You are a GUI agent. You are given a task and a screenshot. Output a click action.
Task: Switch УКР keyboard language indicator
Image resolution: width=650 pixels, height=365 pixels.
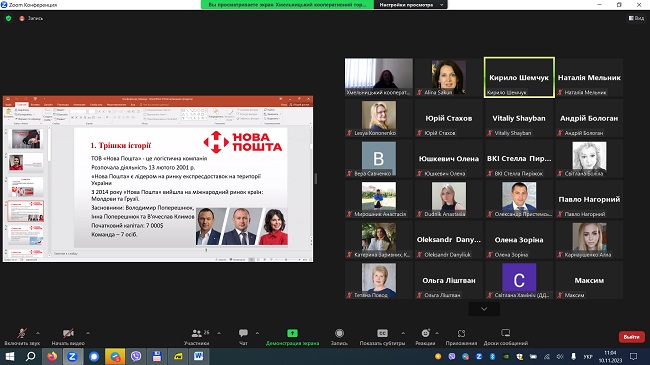click(588, 356)
